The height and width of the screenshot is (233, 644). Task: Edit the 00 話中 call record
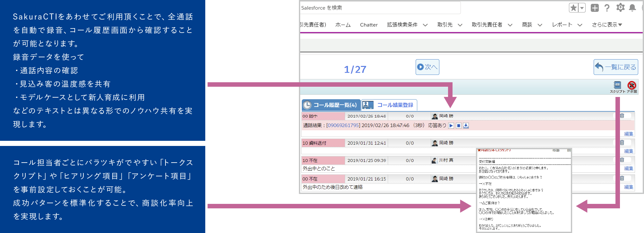(629, 134)
